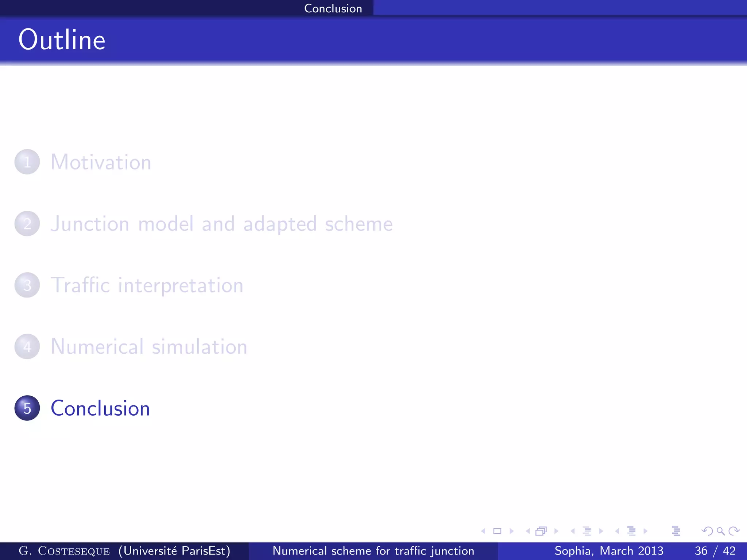Screen dimensions: 747x560
Task: Jump to Numerical simulation outline entry
Action: tap(149, 346)
